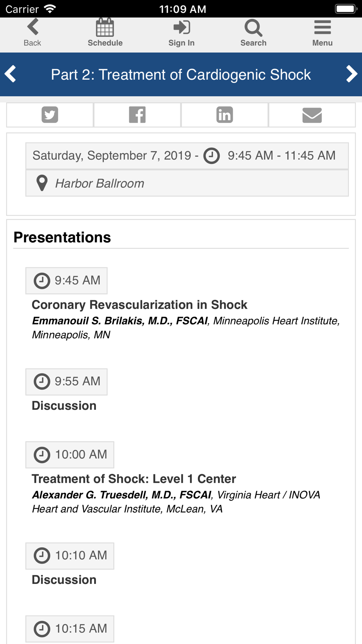
Task: Open the hamburger Menu icon
Action: (323, 28)
